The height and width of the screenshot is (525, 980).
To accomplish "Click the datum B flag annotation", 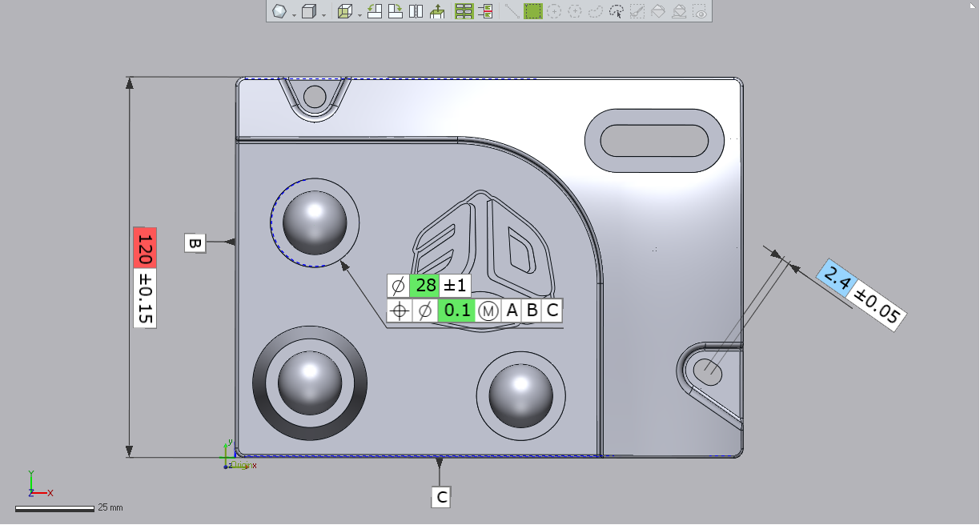I will 194,242.
